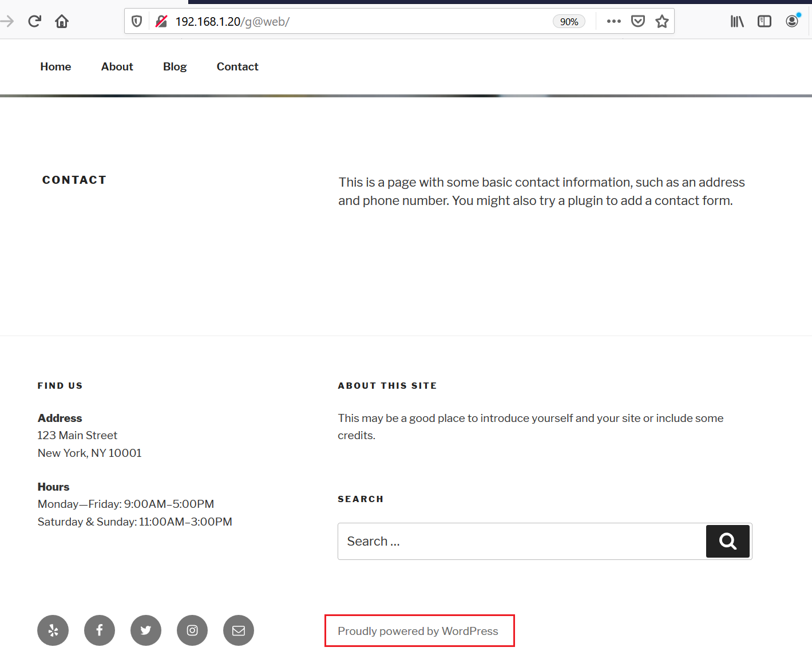812x667 pixels.
Task: Open the tracking protection shield icon
Action: [137, 22]
